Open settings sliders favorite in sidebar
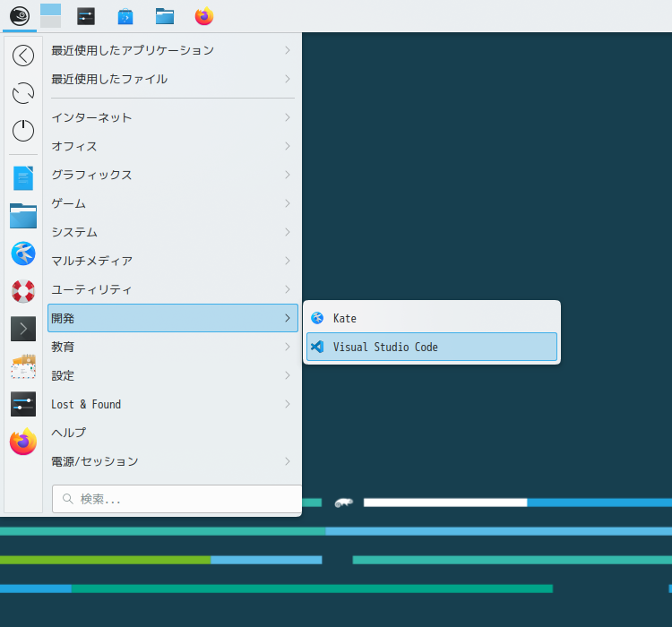672x627 pixels. 23,404
